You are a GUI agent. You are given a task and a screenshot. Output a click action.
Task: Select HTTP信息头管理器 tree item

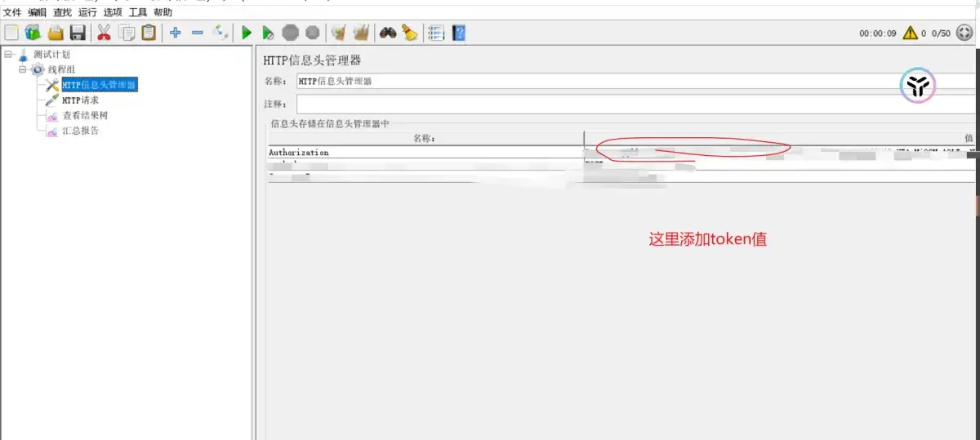99,85
